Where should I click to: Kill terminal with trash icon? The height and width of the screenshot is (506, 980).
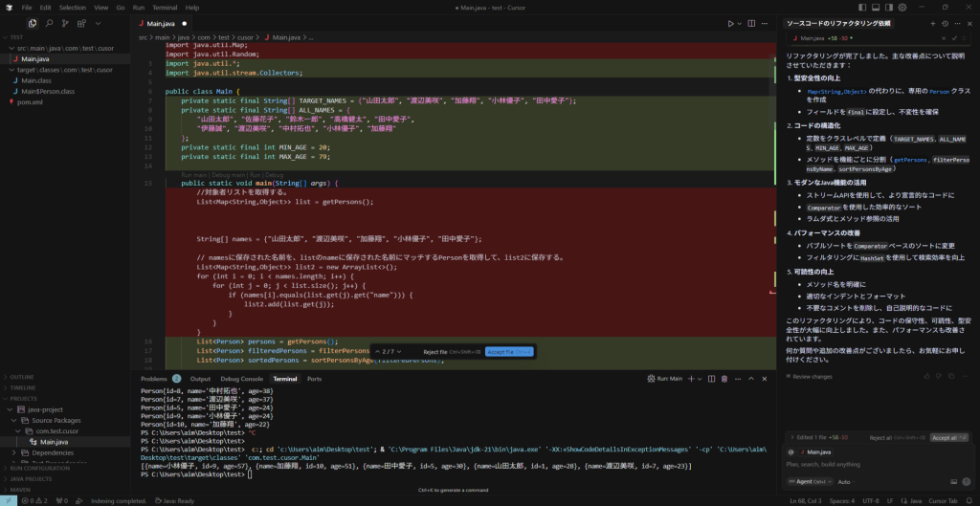tap(724, 379)
